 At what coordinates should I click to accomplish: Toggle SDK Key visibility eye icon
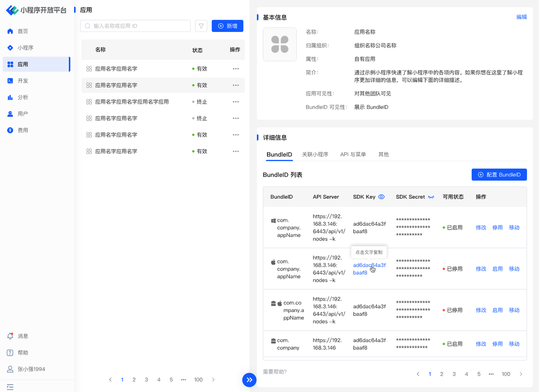click(x=382, y=197)
